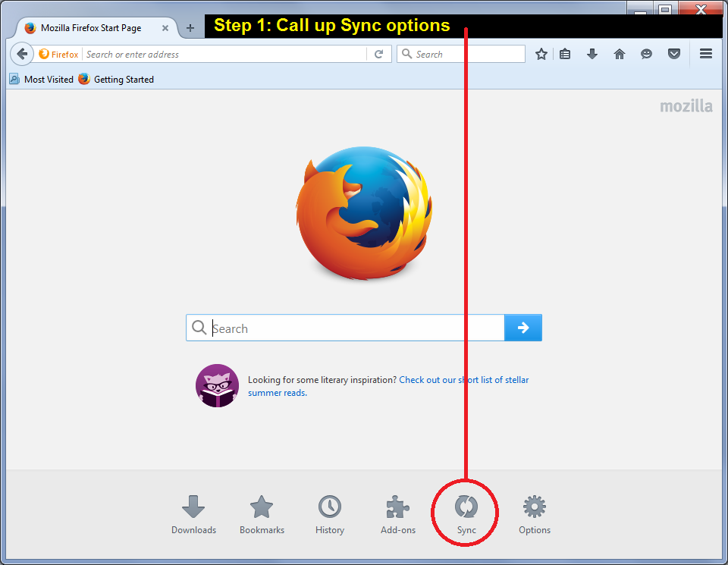Viewport: 728px width, 565px height.
Task: Open Downloads launcher at page bottom
Action: pos(193,515)
